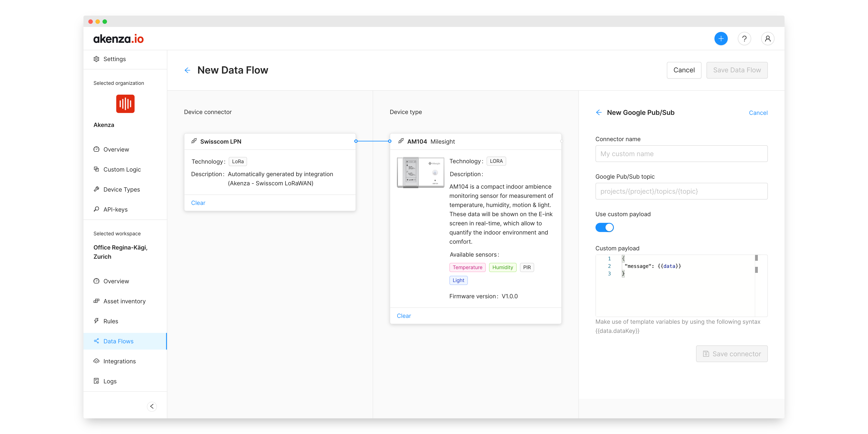
Task: Click the PIR sensor tag
Action: tap(527, 267)
